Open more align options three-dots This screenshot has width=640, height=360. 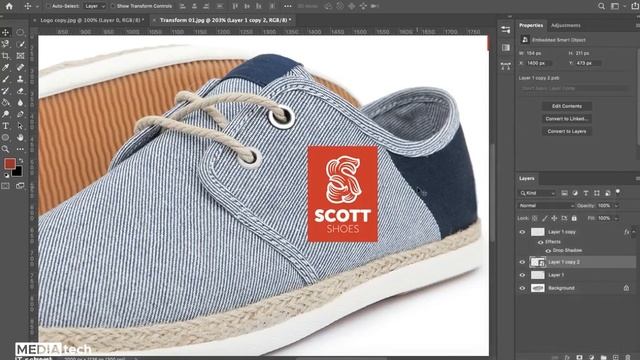tap(288, 6)
